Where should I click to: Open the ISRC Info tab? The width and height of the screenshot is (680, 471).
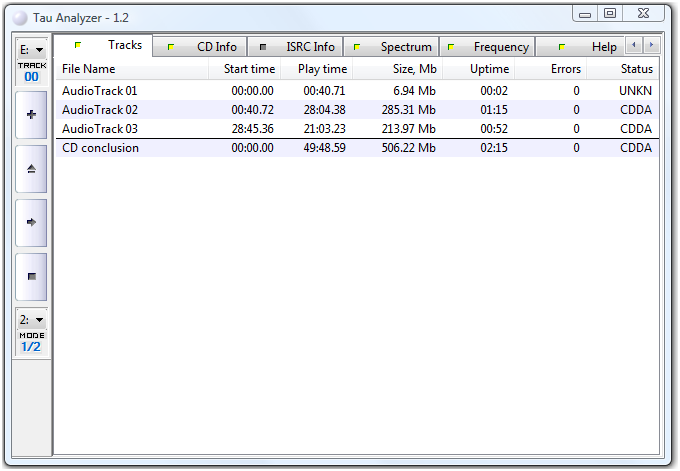point(297,47)
